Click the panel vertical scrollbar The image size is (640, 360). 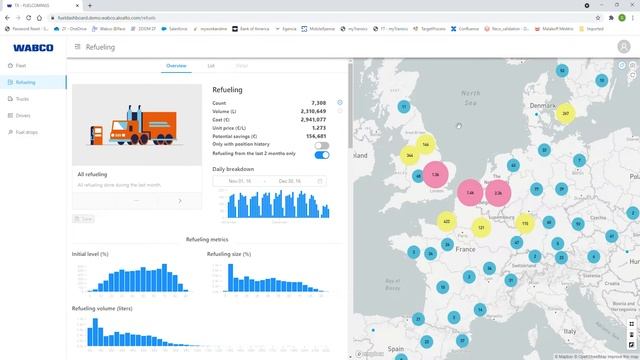(x=350, y=106)
